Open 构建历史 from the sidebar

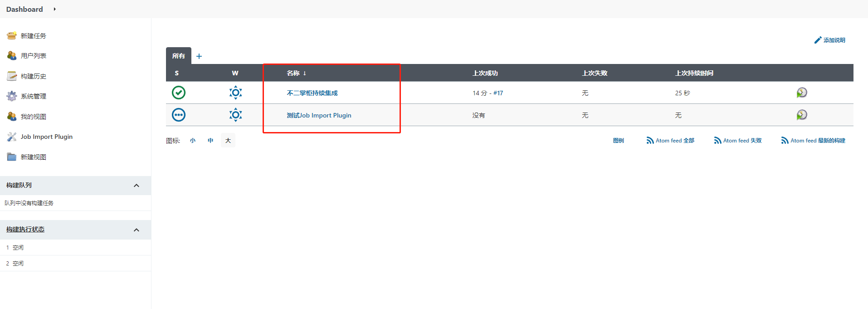(x=33, y=76)
